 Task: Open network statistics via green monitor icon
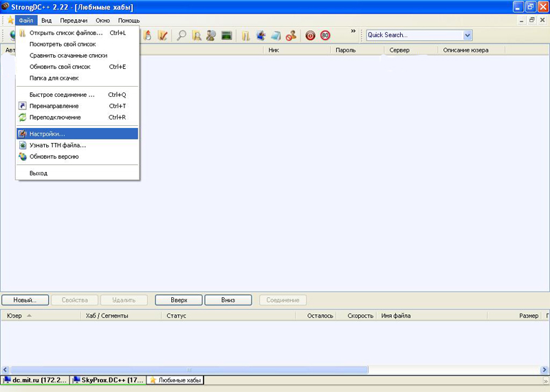coord(226,35)
